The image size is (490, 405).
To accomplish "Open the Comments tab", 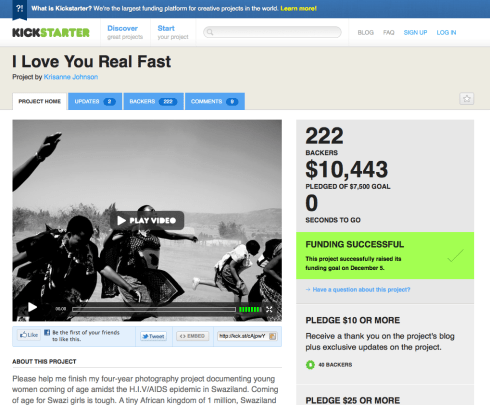I will pyautogui.click(x=215, y=101).
